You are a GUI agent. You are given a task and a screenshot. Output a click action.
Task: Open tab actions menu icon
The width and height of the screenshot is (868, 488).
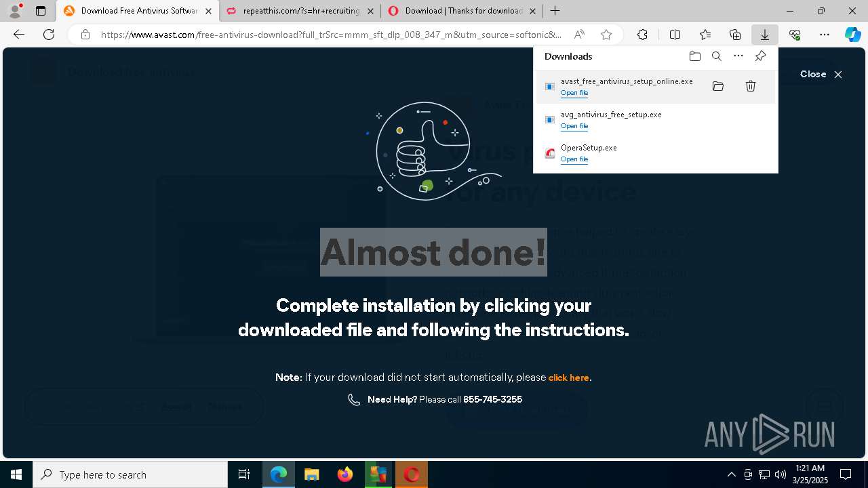(41, 11)
